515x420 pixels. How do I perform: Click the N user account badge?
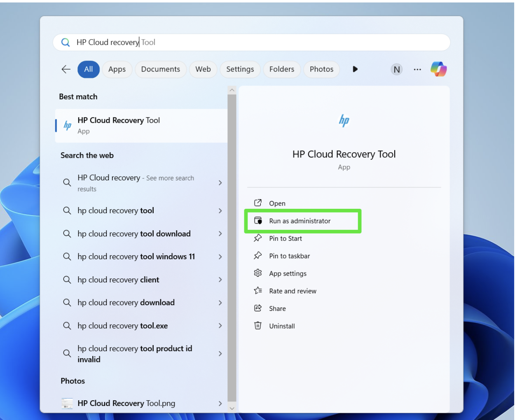pyautogui.click(x=396, y=69)
